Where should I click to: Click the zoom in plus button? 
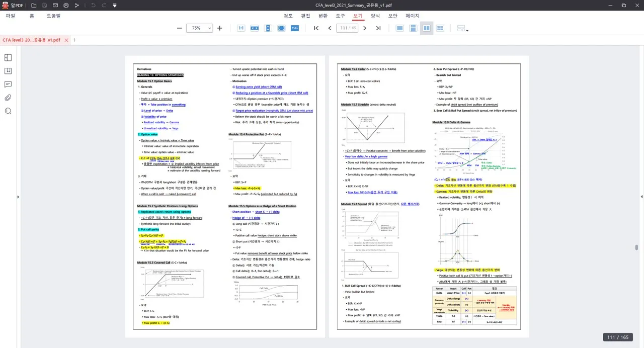pyautogui.click(x=220, y=28)
